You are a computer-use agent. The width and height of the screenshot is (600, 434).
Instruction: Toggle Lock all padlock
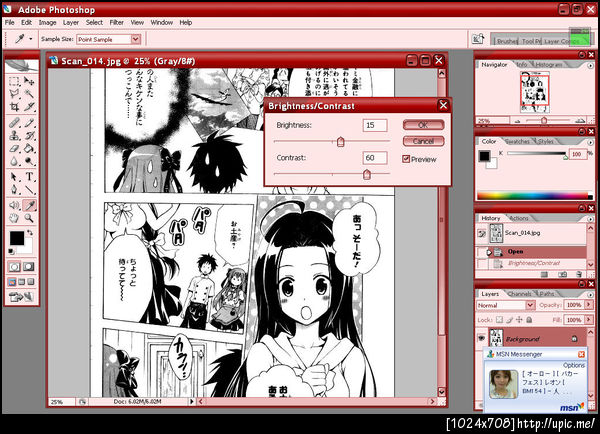coord(529,320)
